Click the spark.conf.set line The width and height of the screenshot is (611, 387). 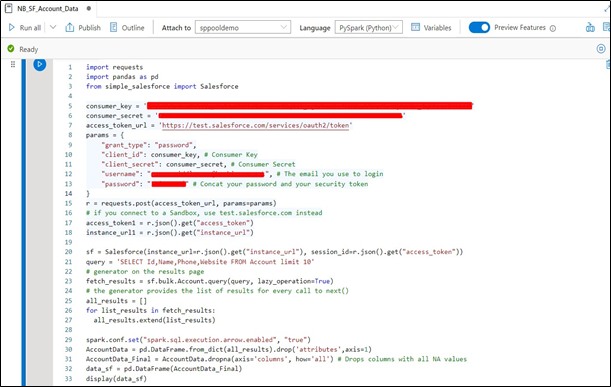pos(198,339)
